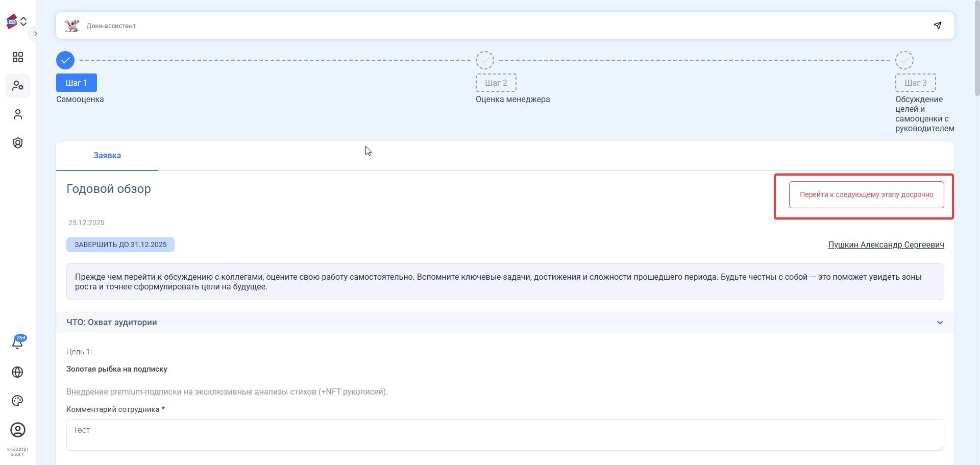Open the globe language icon
Viewport: 980px width, 465px height.
click(x=18, y=372)
